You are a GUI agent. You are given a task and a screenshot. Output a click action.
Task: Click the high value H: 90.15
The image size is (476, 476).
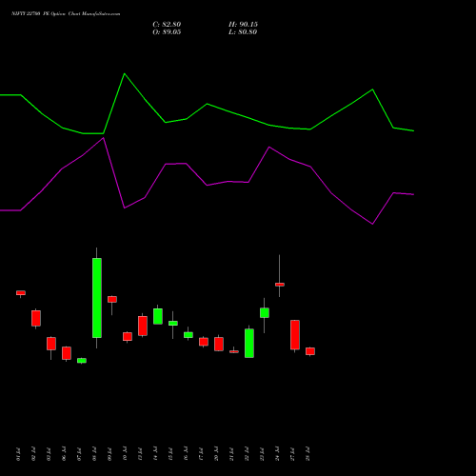point(243,25)
